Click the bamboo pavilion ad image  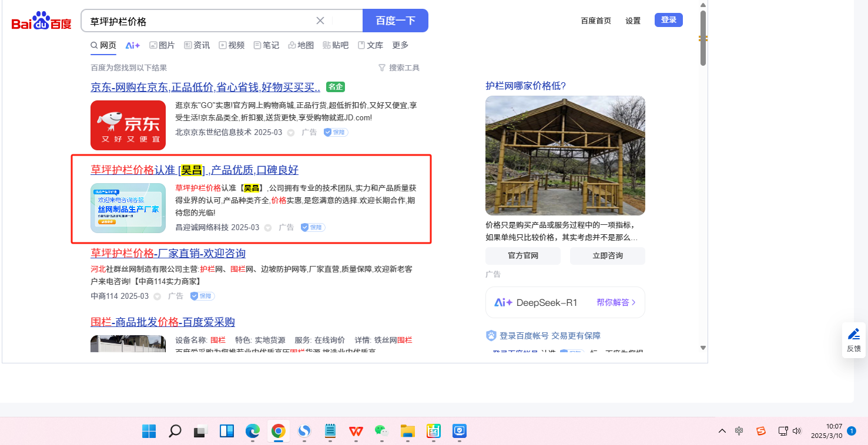coord(565,156)
